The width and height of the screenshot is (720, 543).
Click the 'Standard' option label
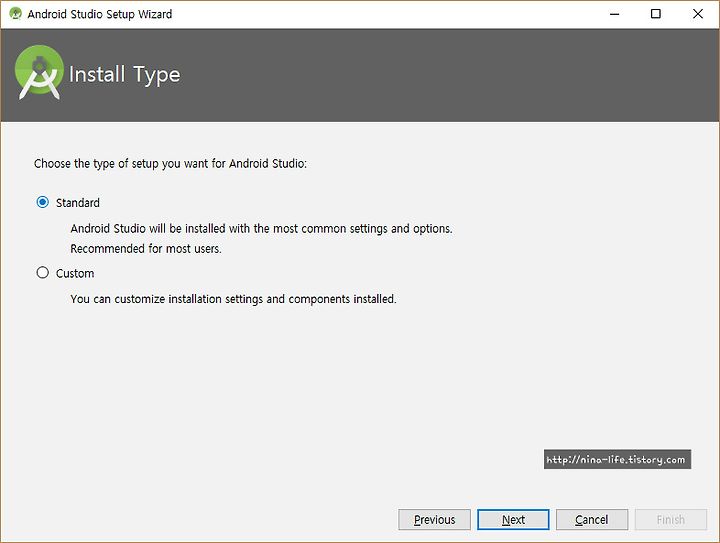78,203
